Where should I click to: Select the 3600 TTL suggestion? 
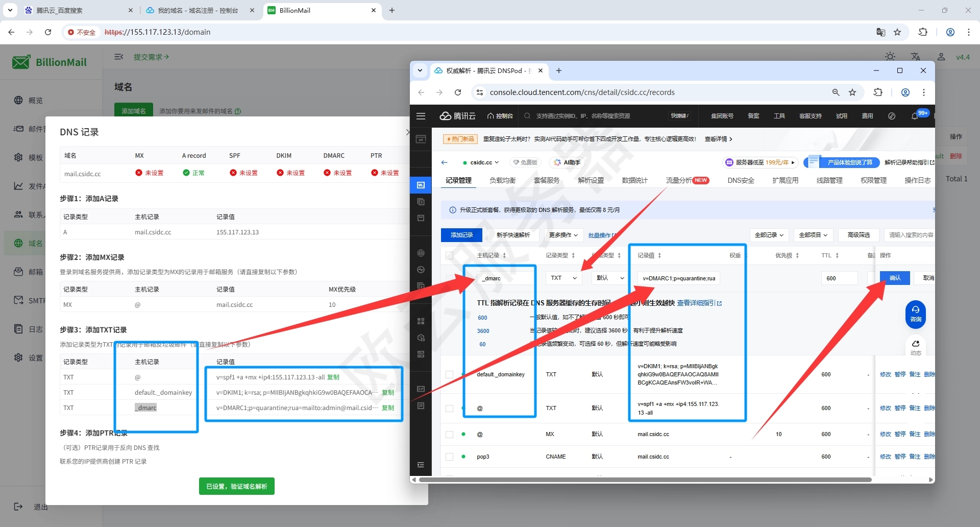483,331
